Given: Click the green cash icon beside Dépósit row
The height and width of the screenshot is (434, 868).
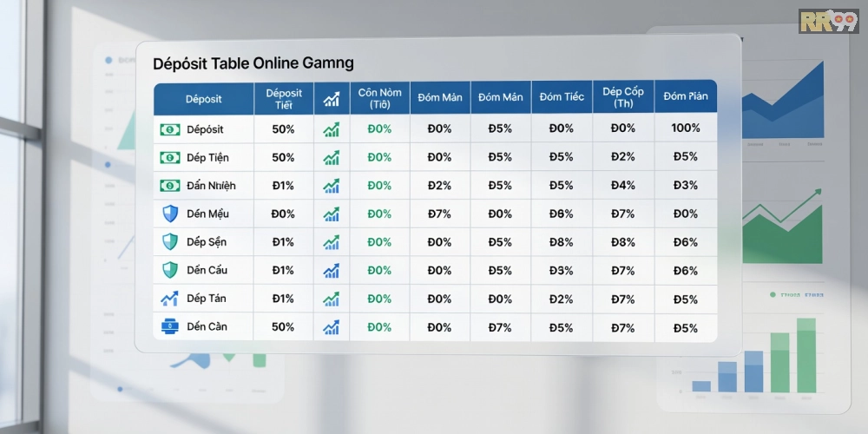Looking at the screenshot, I should click(169, 129).
